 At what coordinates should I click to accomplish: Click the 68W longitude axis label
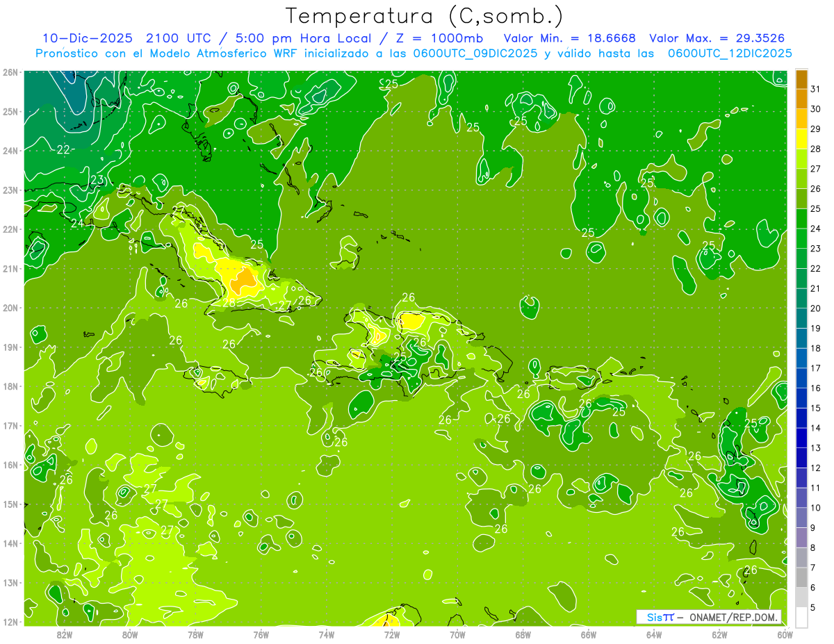[523, 634]
